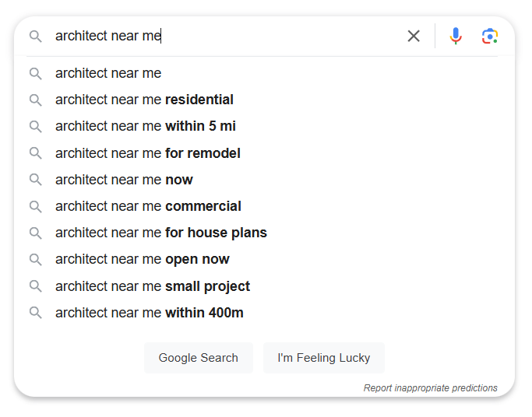The image size is (532, 417).
Task: Click the microphone voice search icon
Action: 456,36
